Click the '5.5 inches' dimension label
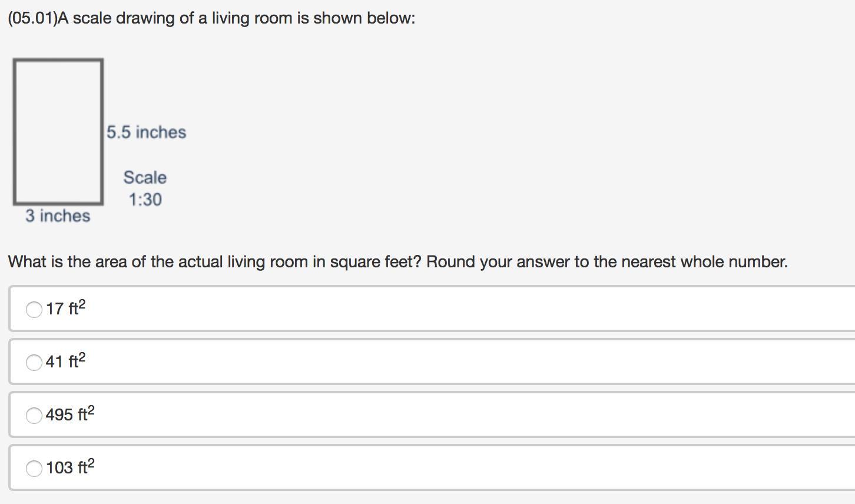 [x=147, y=132]
